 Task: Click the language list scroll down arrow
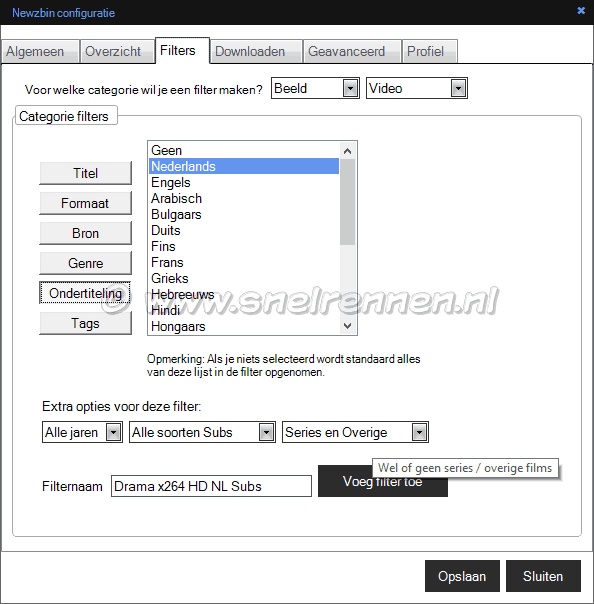[x=347, y=326]
